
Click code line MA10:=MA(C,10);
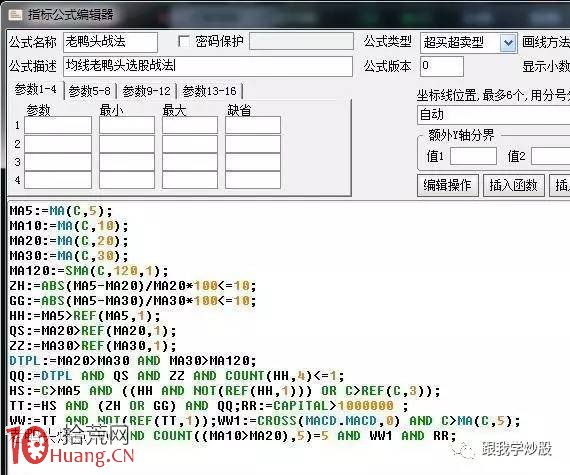pyautogui.click(x=69, y=226)
